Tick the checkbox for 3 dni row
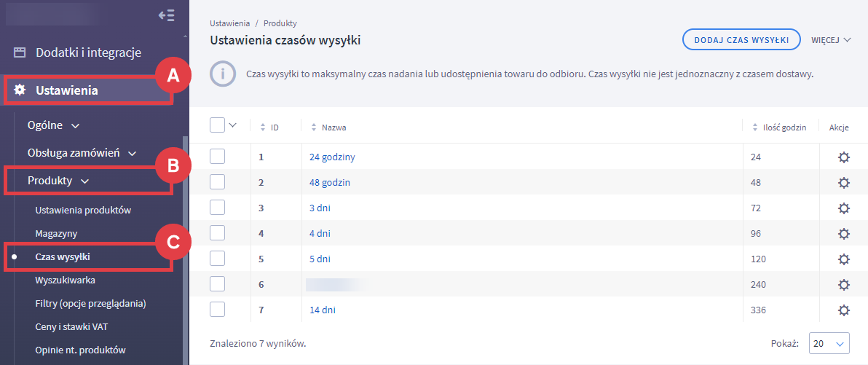868x365 pixels. 218,208
